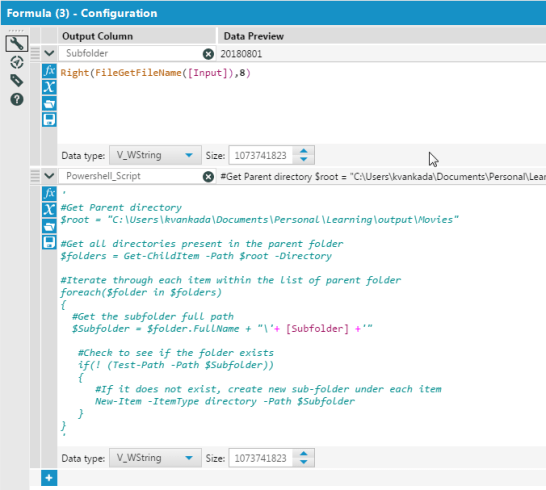
Task: Open Columns and Constants (X) for Powershell_Script
Action: pyautogui.click(x=49, y=210)
